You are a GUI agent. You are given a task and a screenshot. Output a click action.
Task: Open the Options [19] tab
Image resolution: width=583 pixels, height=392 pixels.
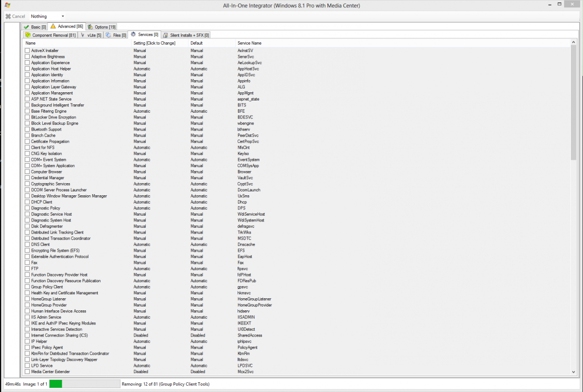(x=101, y=27)
